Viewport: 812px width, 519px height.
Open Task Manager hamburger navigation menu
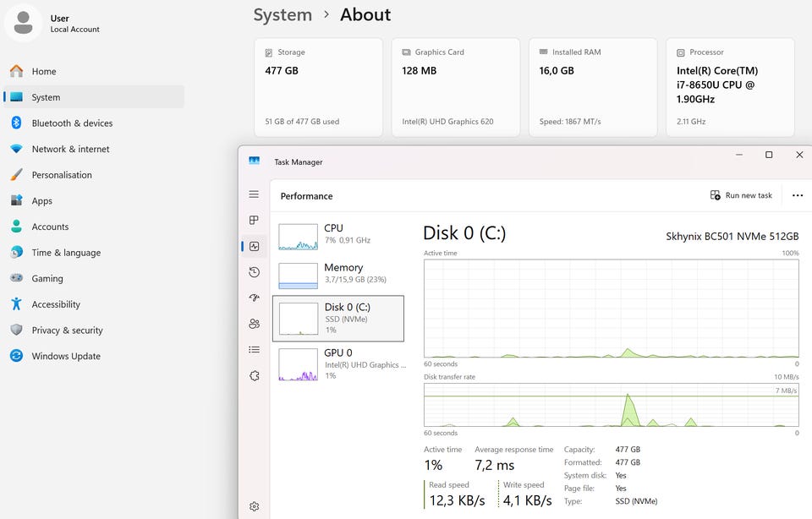coord(254,194)
